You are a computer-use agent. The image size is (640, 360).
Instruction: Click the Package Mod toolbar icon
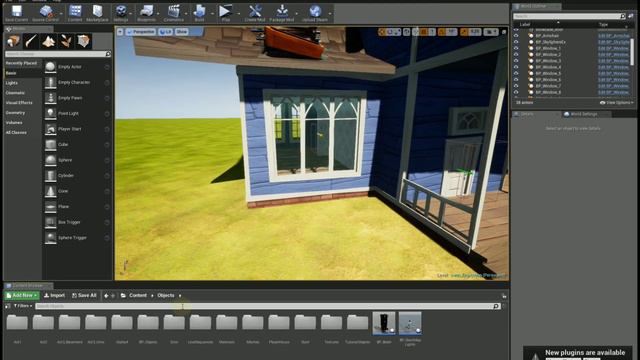pos(282,13)
